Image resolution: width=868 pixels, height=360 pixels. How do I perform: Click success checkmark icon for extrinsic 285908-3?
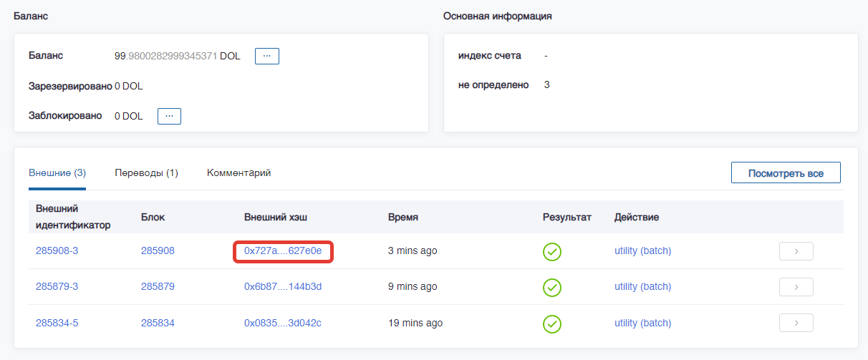[x=551, y=251]
